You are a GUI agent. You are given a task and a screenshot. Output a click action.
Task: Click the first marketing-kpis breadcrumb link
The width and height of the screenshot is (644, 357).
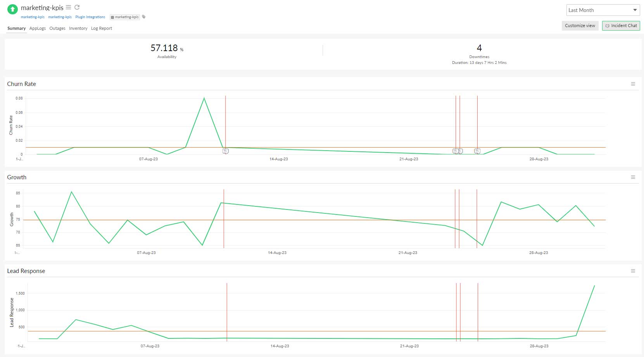point(33,17)
